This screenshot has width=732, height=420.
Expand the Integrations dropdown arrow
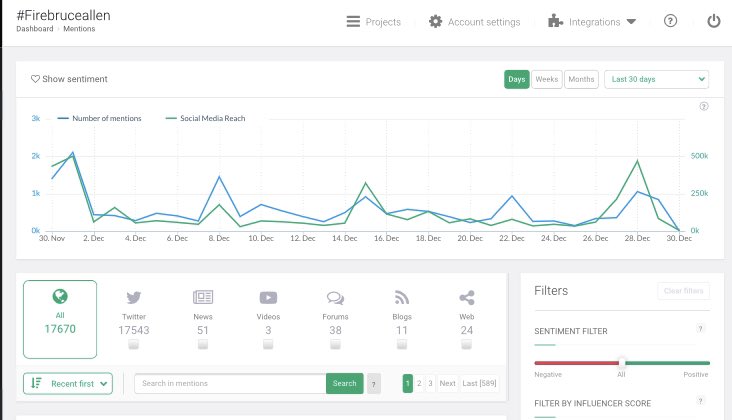click(x=631, y=21)
